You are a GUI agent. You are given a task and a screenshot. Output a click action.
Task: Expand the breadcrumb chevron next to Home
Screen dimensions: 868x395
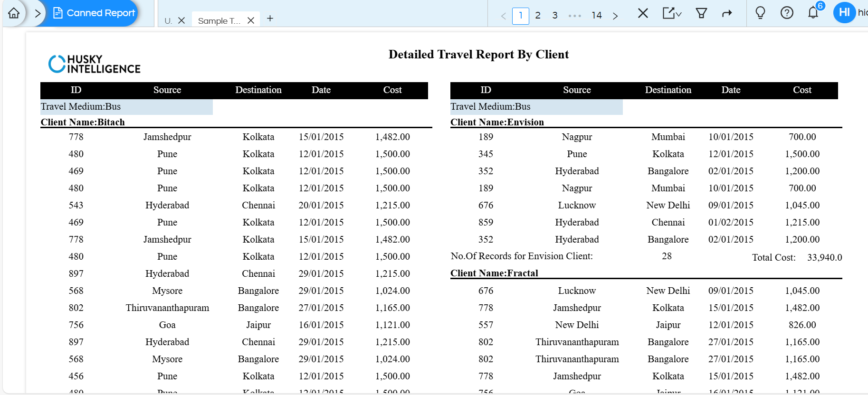[x=38, y=13]
